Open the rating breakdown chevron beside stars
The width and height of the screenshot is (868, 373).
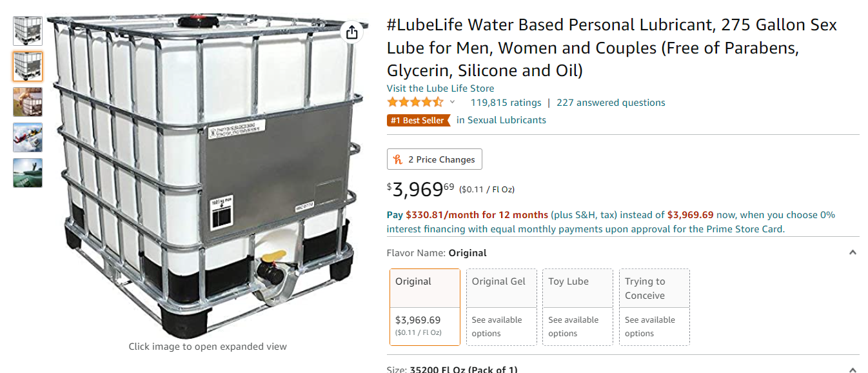(453, 102)
